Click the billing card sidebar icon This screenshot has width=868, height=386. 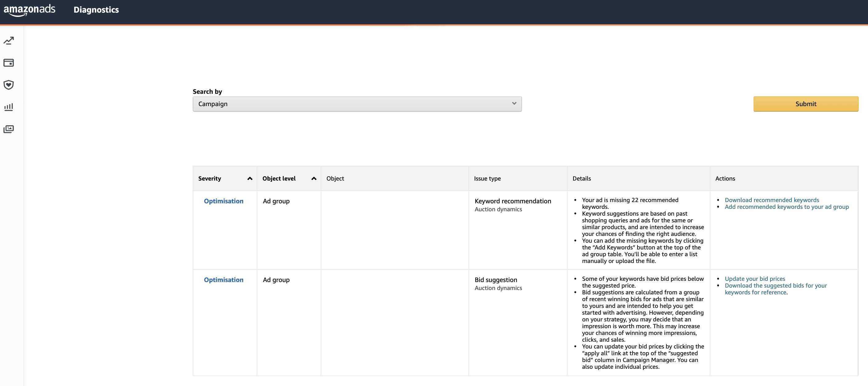point(9,63)
